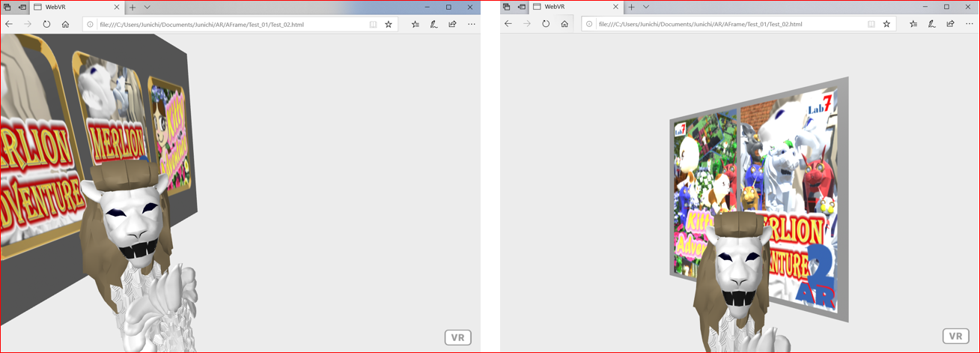Click the Kitty framed poster in the left scene

(170, 136)
